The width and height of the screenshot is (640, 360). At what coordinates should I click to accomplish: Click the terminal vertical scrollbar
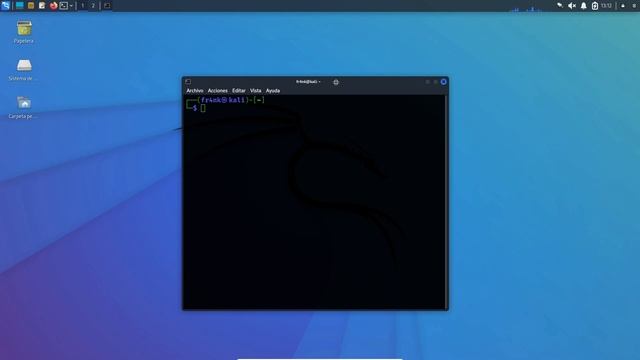click(x=447, y=202)
